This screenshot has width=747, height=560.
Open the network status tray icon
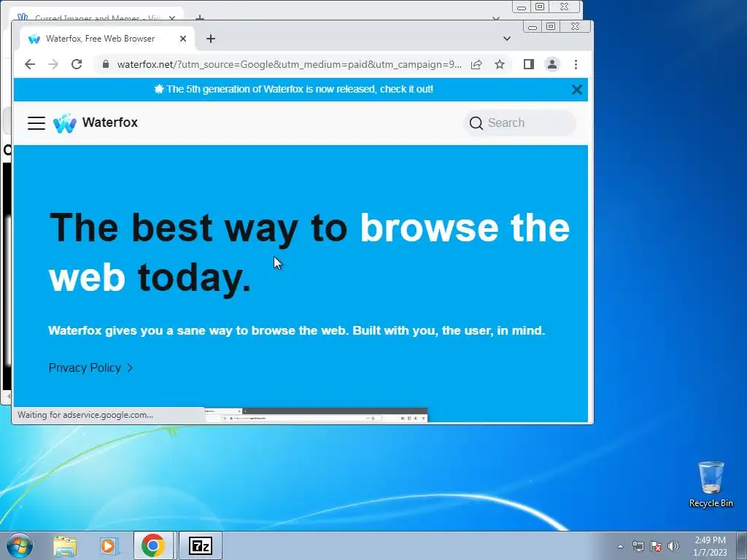[x=638, y=546]
